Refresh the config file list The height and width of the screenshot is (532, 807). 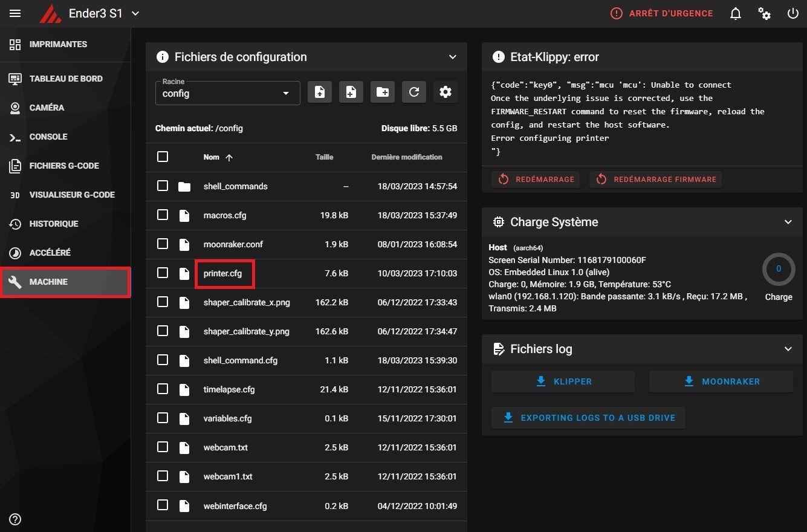[414, 92]
